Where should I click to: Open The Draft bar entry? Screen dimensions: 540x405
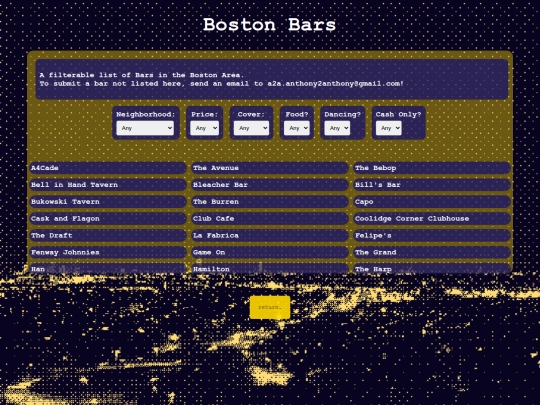108,235
